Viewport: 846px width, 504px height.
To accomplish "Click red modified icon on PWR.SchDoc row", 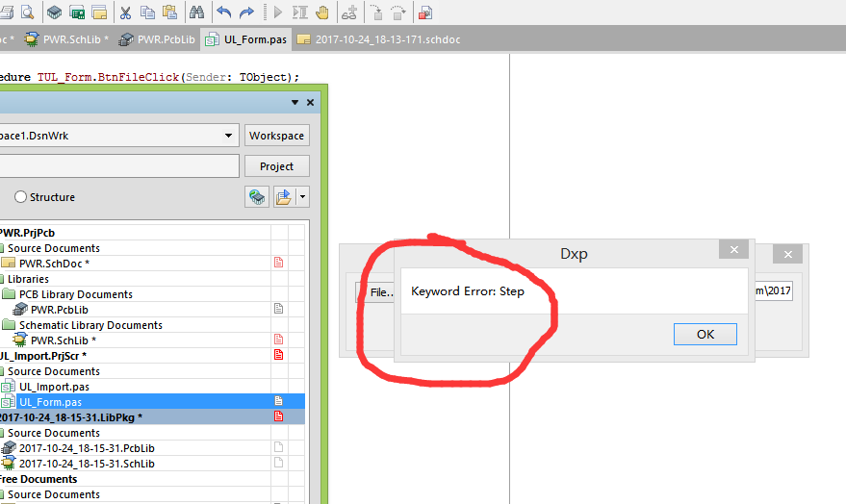I will (278, 263).
